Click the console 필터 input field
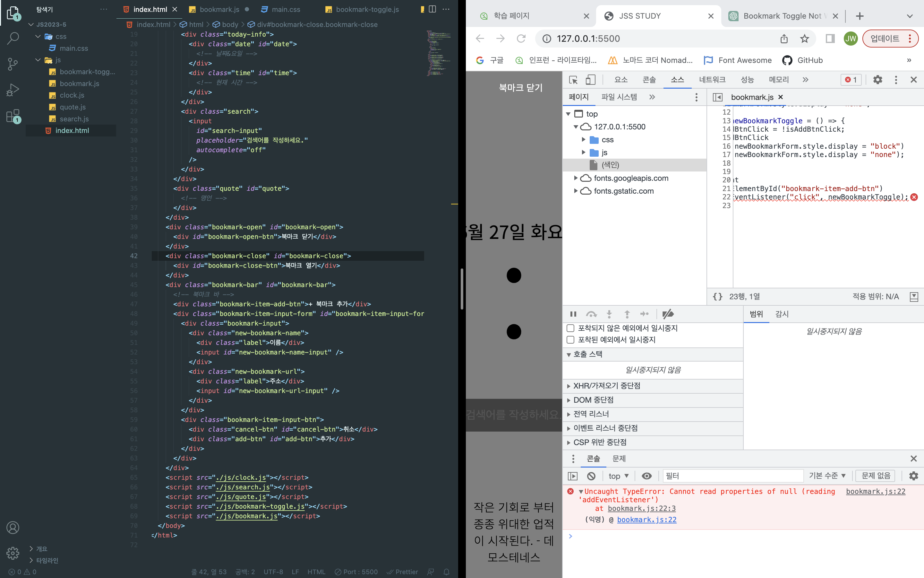This screenshot has width=924, height=578. (x=733, y=476)
